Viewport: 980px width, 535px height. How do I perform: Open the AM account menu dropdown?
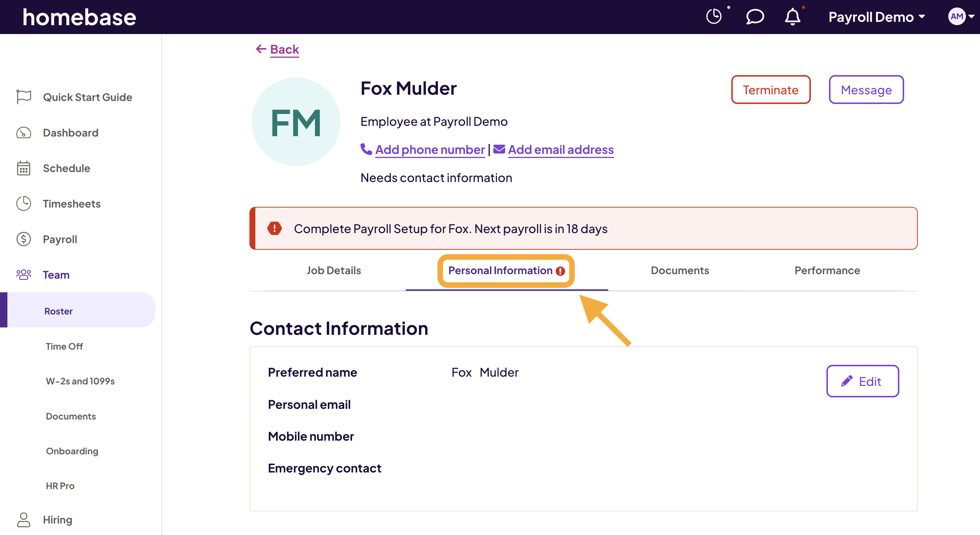(959, 16)
